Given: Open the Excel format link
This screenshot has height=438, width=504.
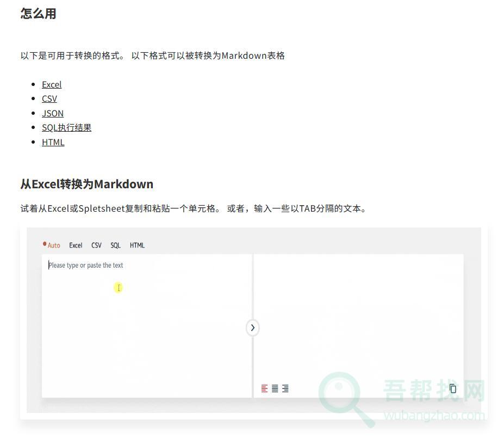Looking at the screenshot, I should tap(52, 84).
